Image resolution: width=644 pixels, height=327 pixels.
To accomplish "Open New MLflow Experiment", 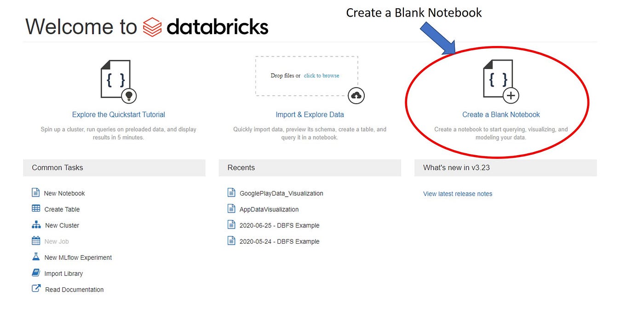I will pos(78,257).
